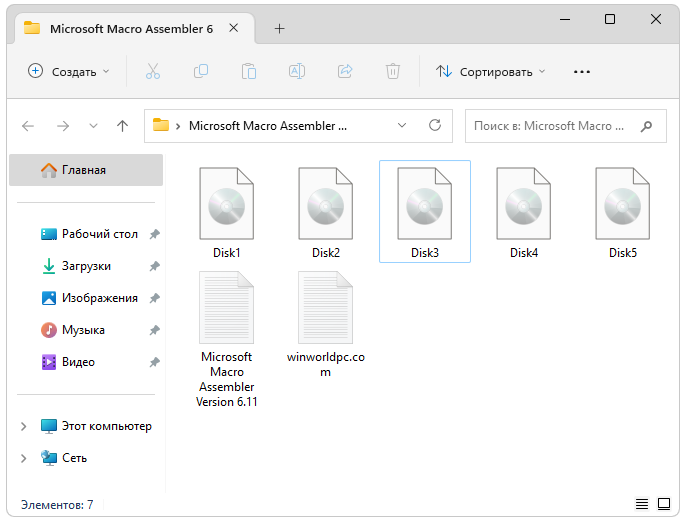Click the breadcrumb chevron before folder name
Screen dimensions: 684x523
[x=178, y=126]
